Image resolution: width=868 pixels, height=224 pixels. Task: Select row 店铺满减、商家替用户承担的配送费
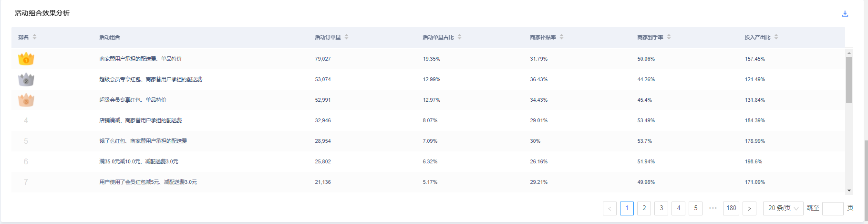click(x=428, y=120)
